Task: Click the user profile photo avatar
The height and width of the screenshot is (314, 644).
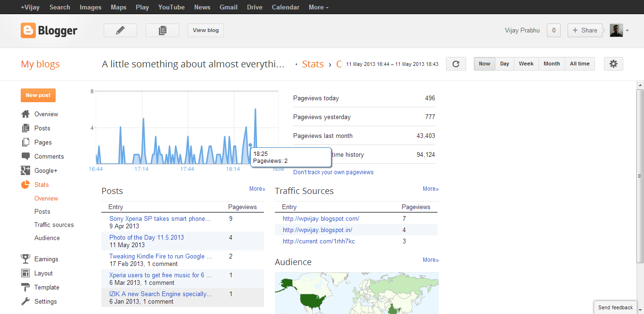Action: point(616,30)
